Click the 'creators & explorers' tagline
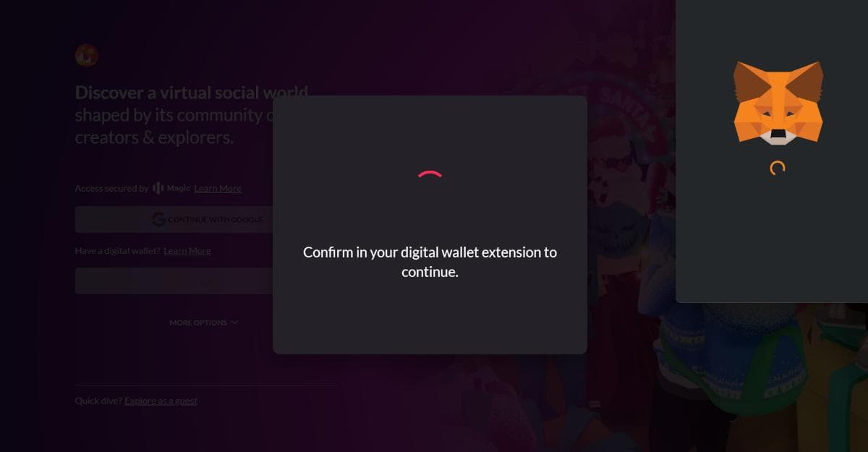Viewport: 868px width, 452px height. point(155,137)
